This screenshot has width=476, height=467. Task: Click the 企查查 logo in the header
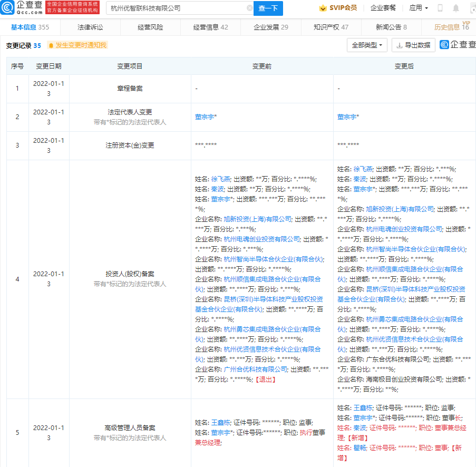click(x=21, y=8)
